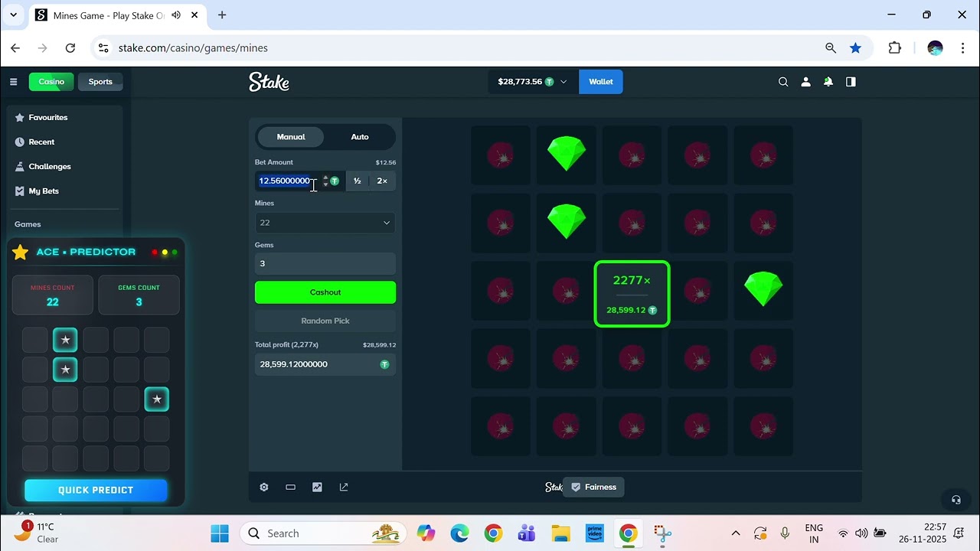Click the Cashout button
The width and height of the screenshot is (980, 551).
point(325,292)
